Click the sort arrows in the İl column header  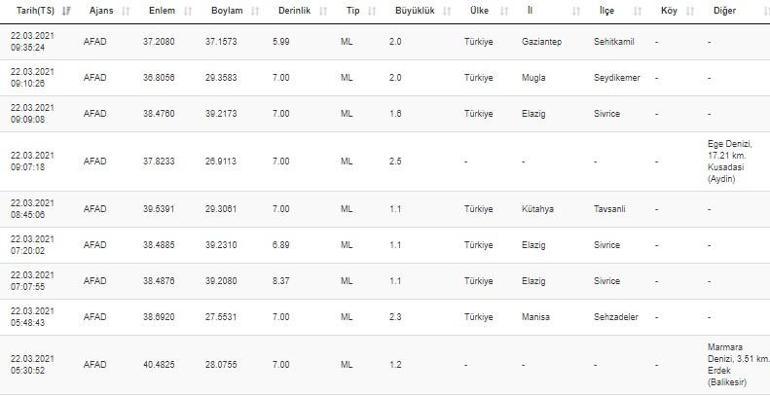[x=576, y=11]
